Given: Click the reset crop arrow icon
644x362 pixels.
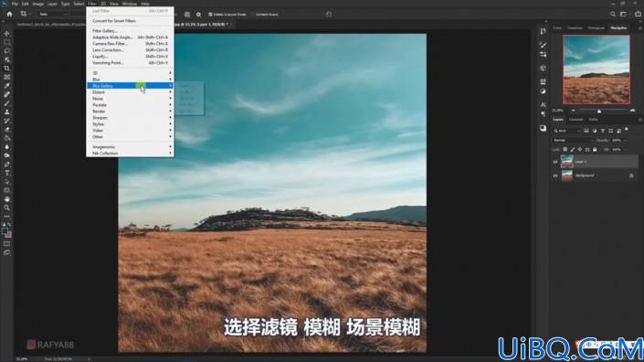Looking at the screenshot, I should [329, 14].
